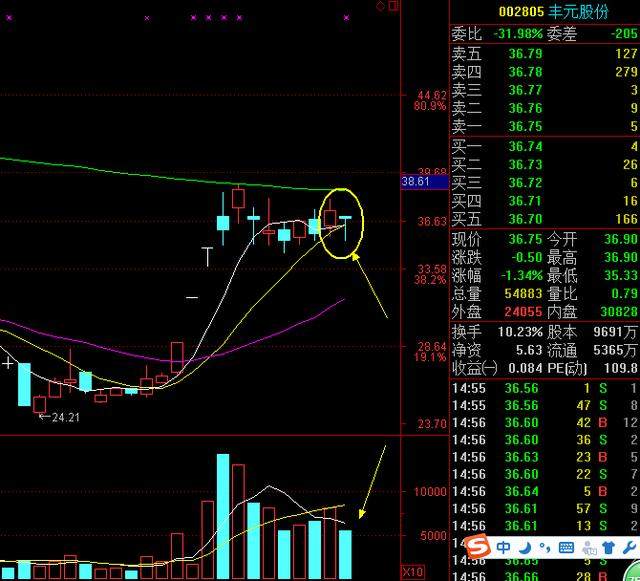Toggle the punctuation mode icon on IME bar
The height and width of the screenshot is (581, 640).
tap(545, 548)
